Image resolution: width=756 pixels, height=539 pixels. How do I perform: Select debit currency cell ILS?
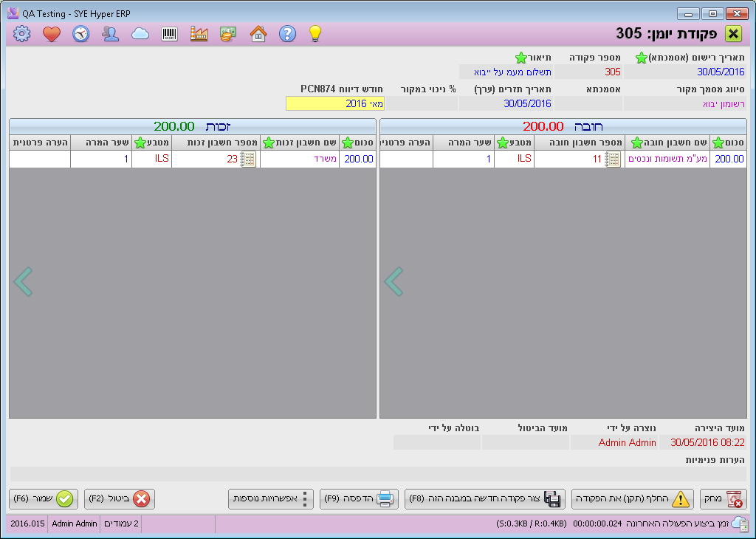[514, 159]
